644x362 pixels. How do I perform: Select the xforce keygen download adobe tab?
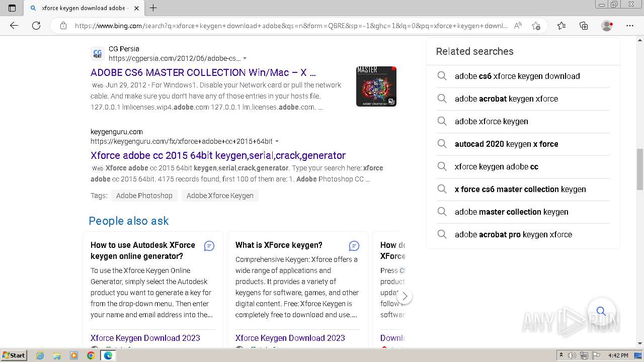coord(84,8)
